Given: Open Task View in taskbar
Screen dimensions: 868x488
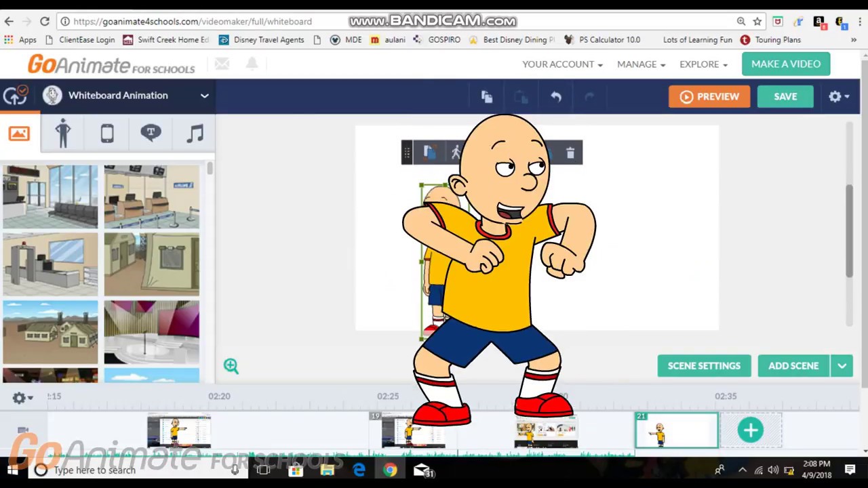Looking at the screenshot, I should (263, 470).
